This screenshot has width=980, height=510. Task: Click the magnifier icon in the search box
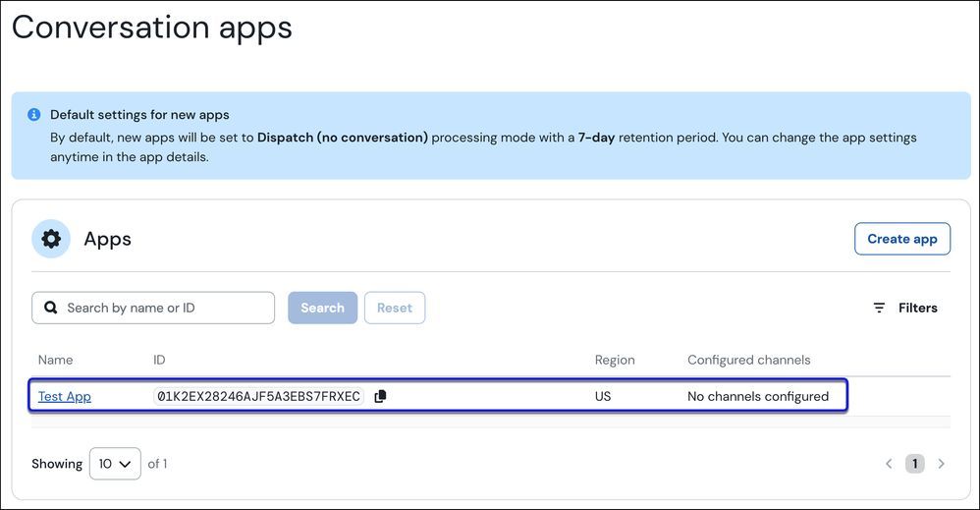51,308
